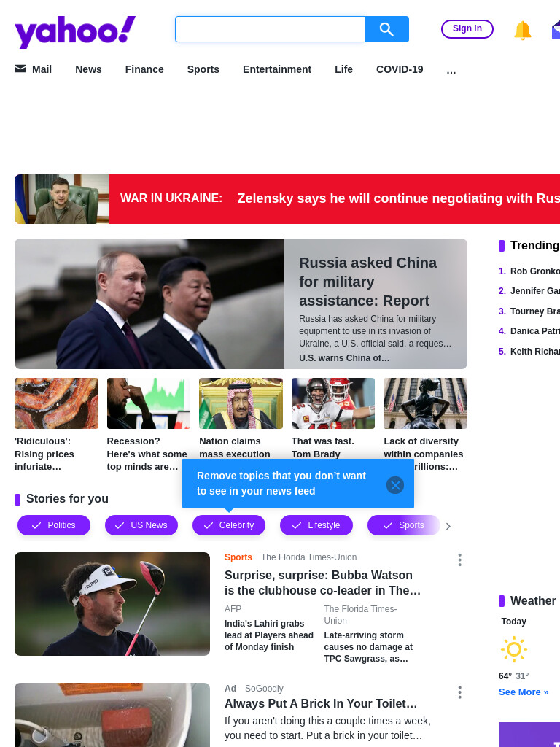The image size is (560, 747).
Task: Click the Sign in button
Action: point(467,28)
